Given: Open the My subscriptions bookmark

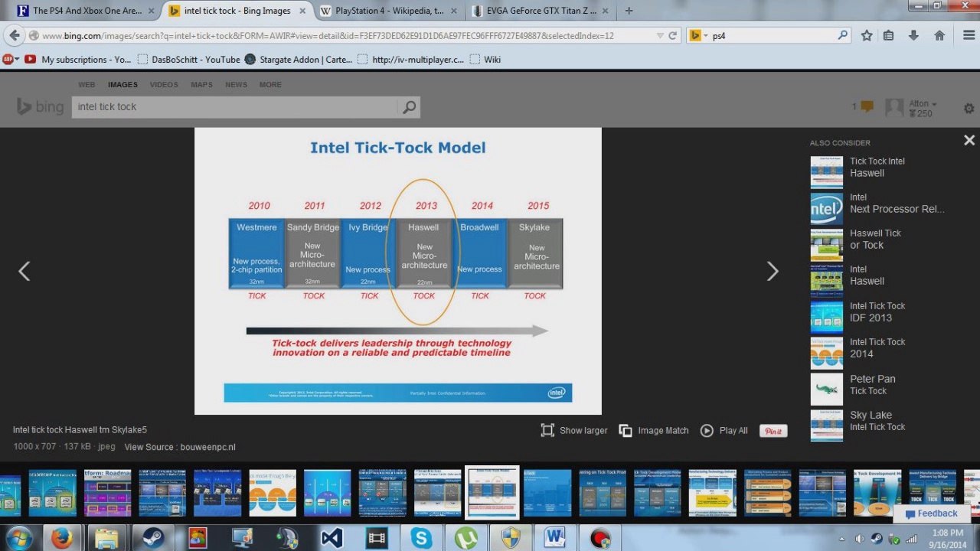Looking at the screenshot, I should coord(77,59).
